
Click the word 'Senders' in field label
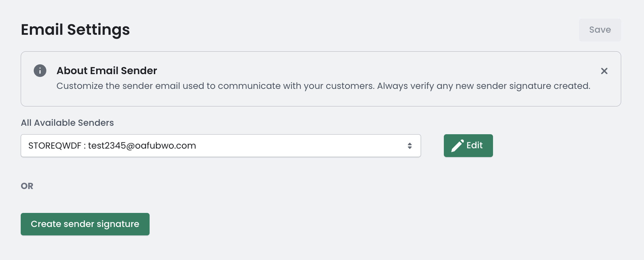click(96, 123)
